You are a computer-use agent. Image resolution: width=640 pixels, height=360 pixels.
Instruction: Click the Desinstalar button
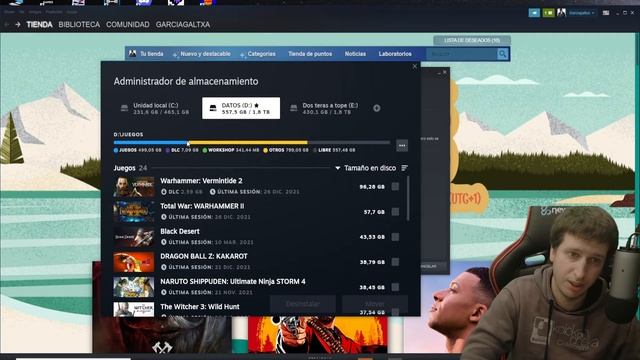(x=303, y=304)
